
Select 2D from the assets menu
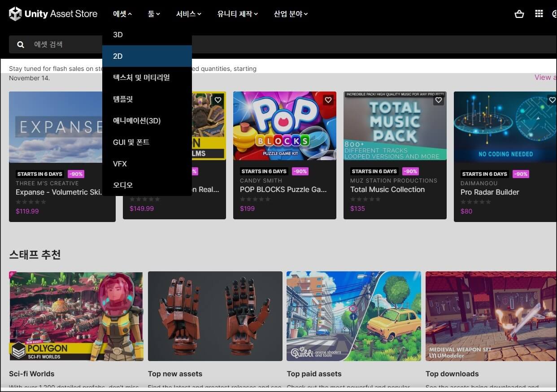(x=147, y=56)
